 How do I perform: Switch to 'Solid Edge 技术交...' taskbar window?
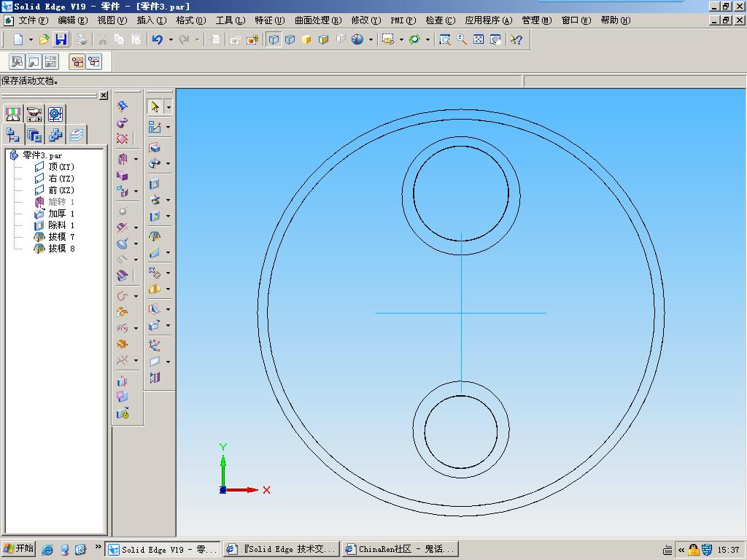click(282, 549)
